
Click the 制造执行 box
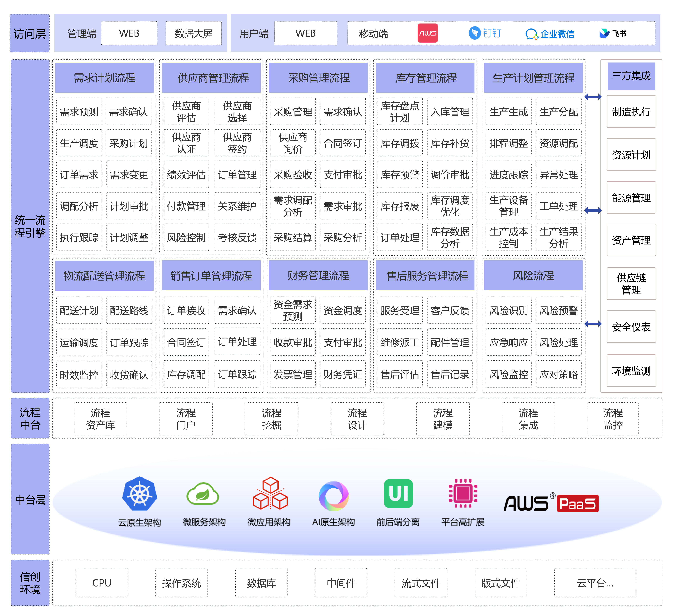pos(631,112)
